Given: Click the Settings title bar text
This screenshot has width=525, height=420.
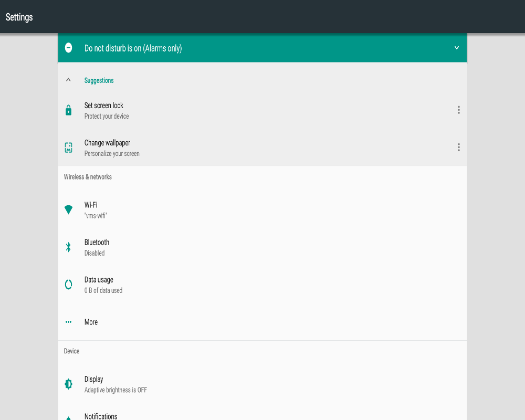Looking at the screenshot, I should (x=19, y=17).
